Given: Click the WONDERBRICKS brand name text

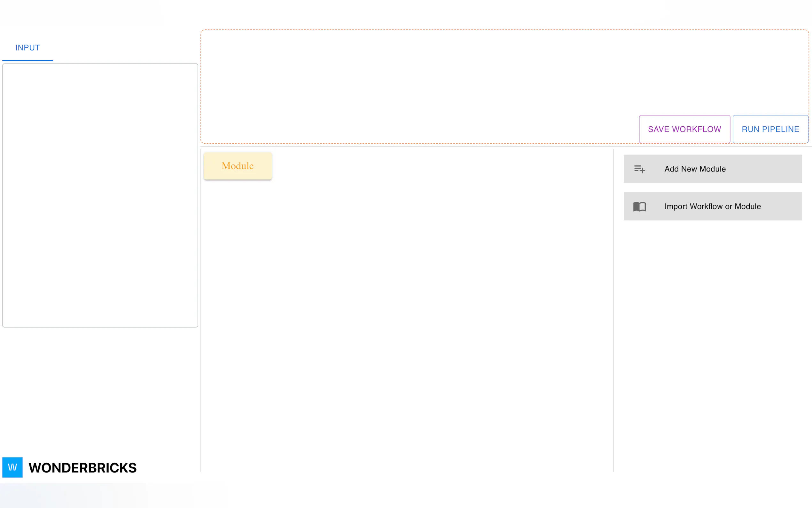Looking at the screenshot, I should pos(82,468).
